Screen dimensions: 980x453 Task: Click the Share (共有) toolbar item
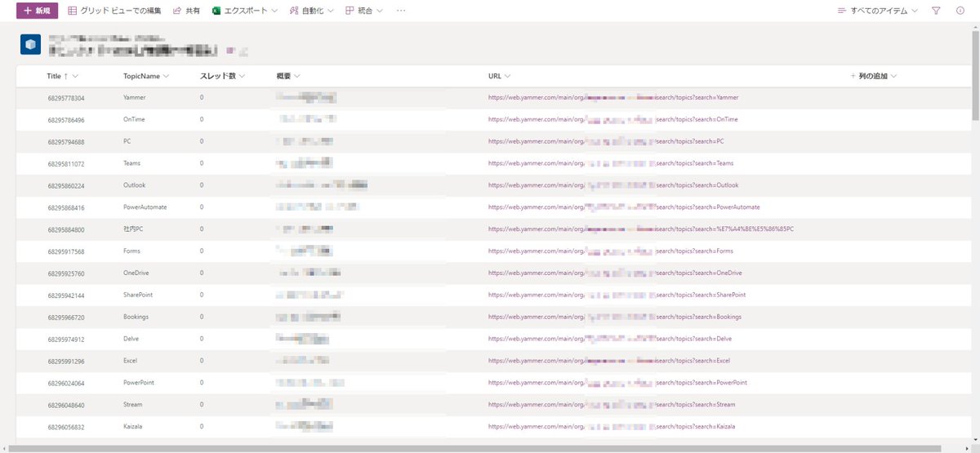[186, 11]
